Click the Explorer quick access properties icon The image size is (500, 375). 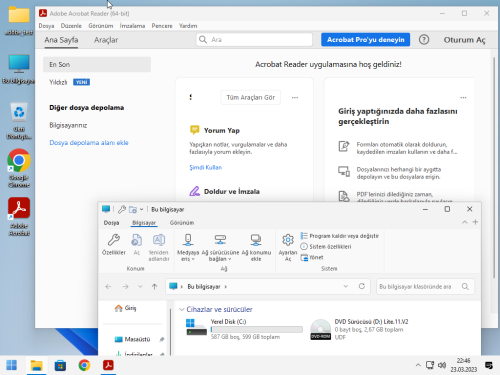point(122,209)
